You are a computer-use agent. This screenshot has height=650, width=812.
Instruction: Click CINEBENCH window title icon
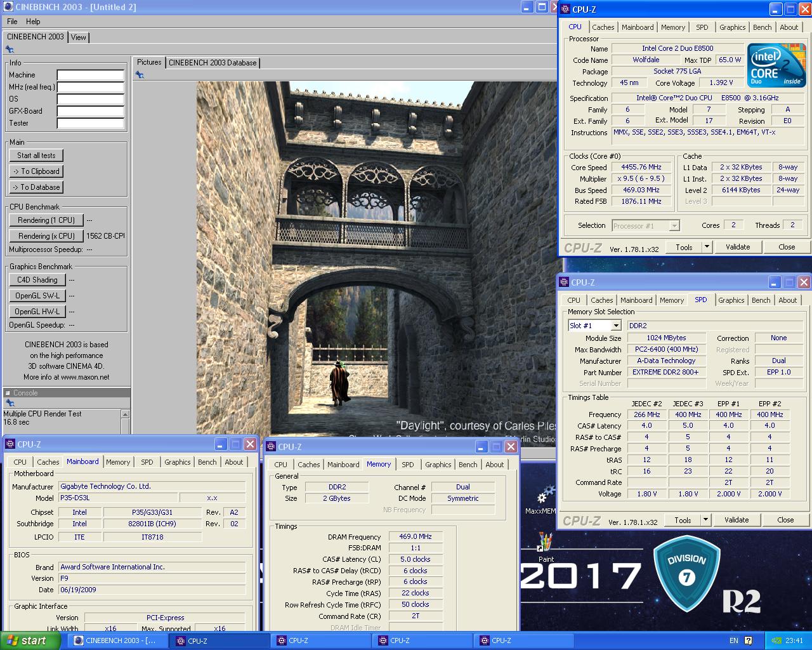(x=8, y=7)
